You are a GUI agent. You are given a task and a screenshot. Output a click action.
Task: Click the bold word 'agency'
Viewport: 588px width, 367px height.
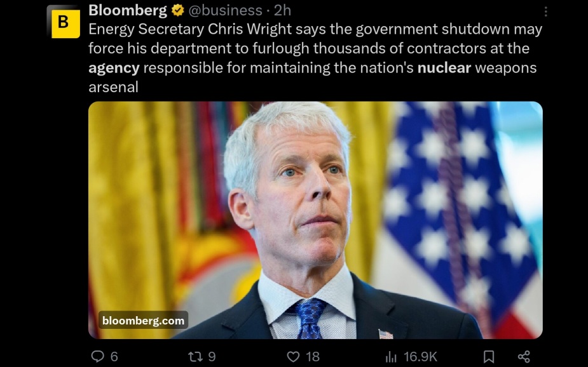click(114, 69)
